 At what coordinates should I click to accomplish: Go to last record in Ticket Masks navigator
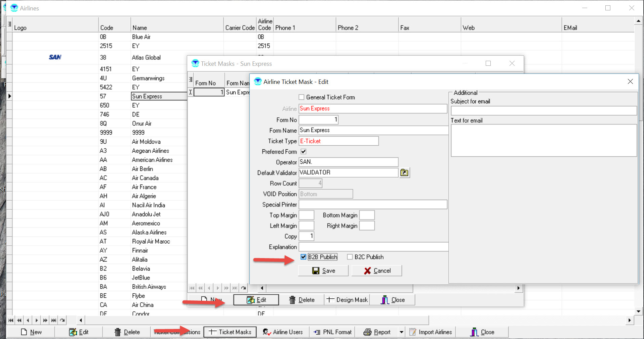[235, 288]
